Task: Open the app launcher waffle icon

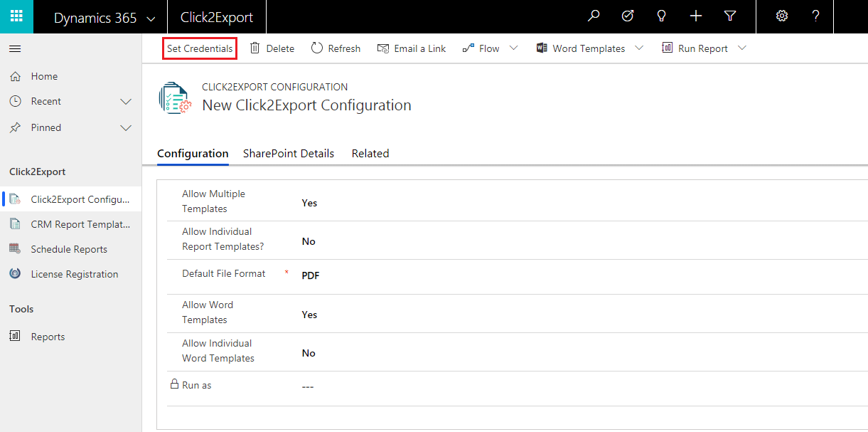Action: point(16,16)
